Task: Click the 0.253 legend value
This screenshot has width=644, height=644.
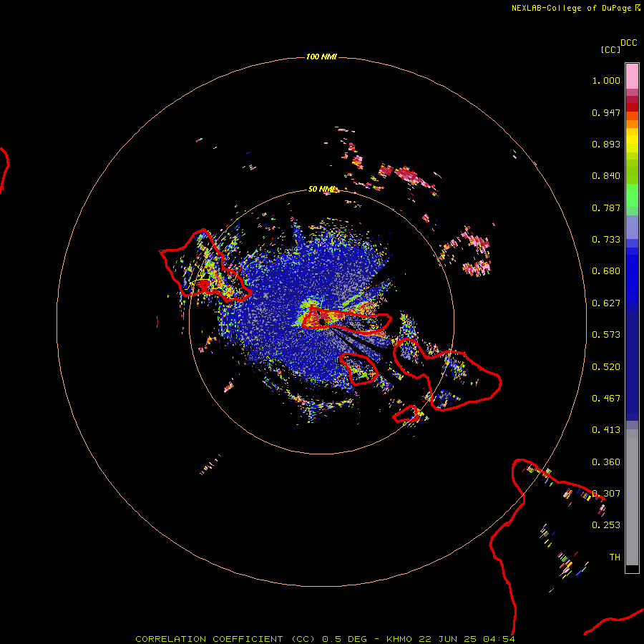Action: (x=606, y=525)
